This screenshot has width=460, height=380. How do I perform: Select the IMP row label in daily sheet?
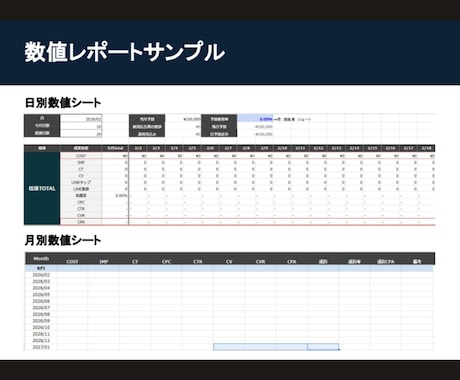click(x=81, y=162)
